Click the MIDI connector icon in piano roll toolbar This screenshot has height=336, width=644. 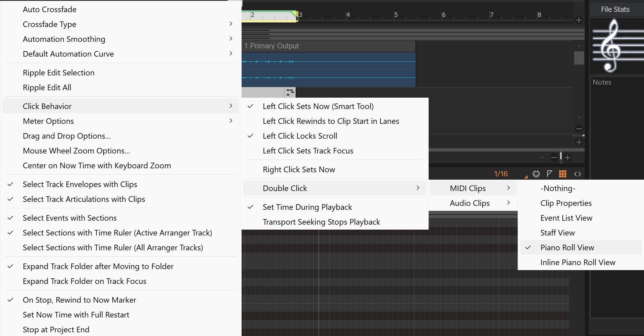tap(536, 174)
